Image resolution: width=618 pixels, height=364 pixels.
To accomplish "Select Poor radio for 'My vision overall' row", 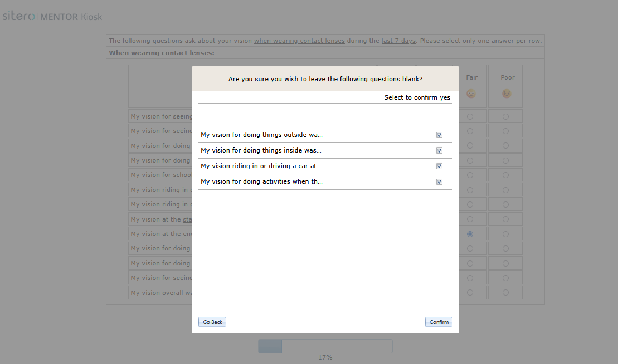I will tap(505, 293).
